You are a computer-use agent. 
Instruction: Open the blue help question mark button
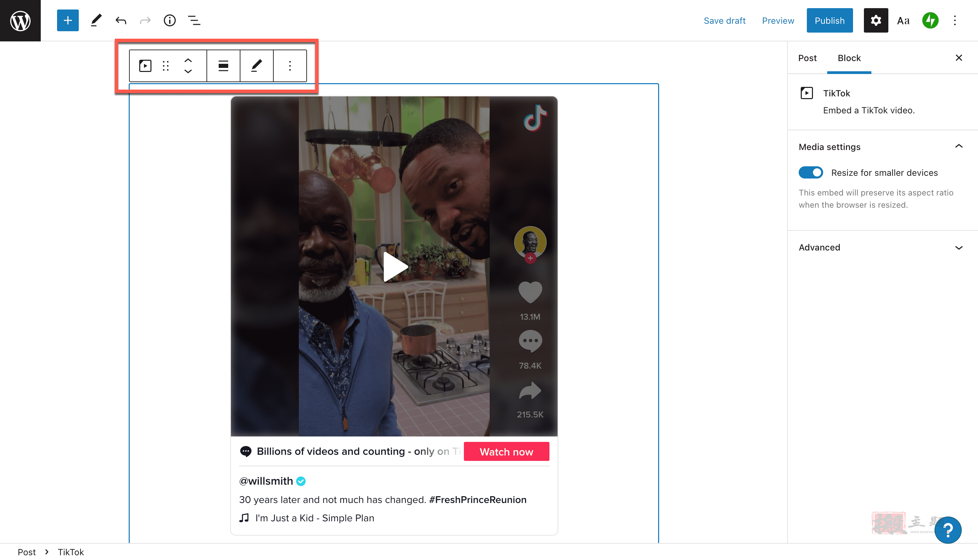pos(947,530)
